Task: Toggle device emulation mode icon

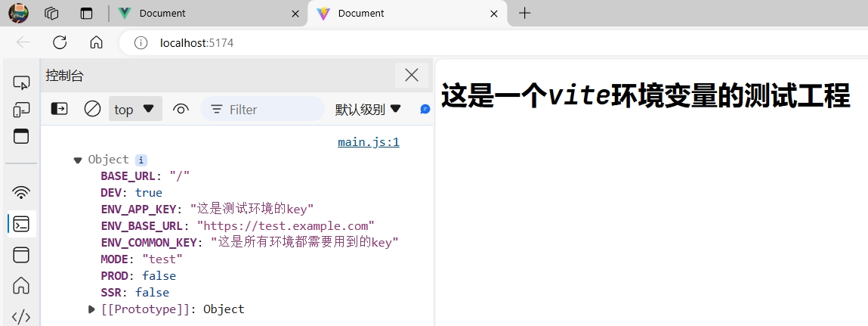Action: point(21,110)
